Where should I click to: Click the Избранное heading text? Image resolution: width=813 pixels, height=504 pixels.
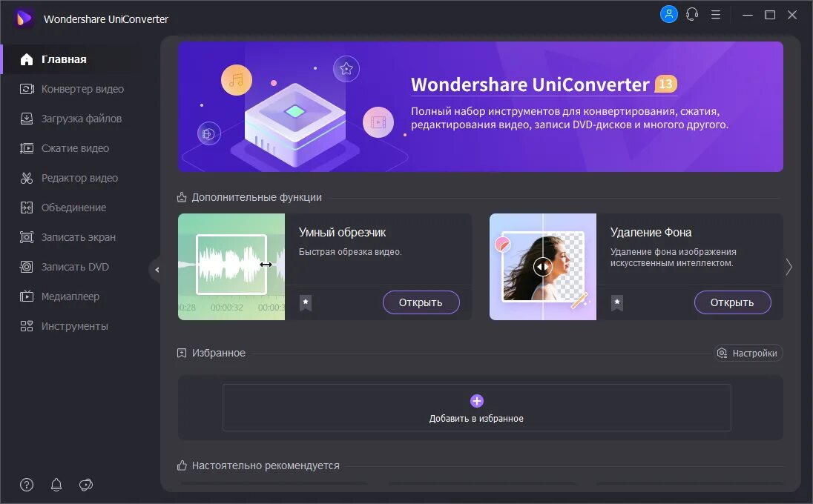click(x=218, y=354)
